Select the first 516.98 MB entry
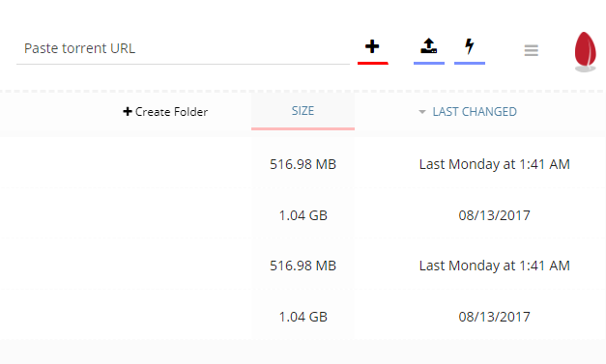Screen dimensions: 606x364 (x=303, y=164)
